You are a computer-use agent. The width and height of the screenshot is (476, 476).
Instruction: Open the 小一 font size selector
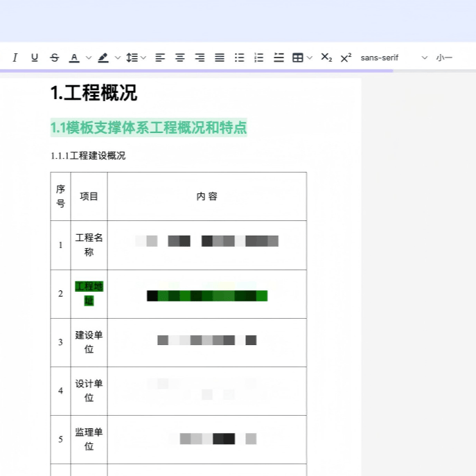tap(444, 58)
